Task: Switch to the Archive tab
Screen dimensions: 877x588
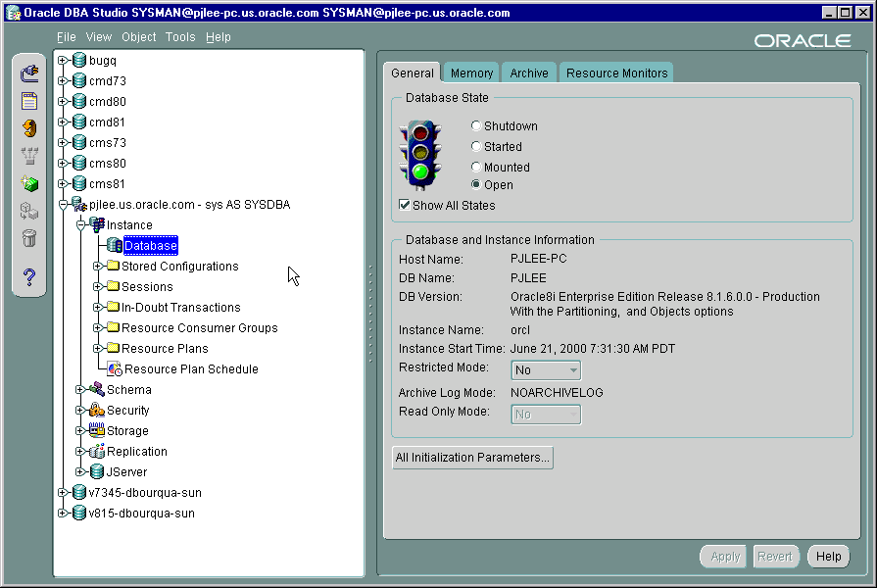Action: point(529,73)
